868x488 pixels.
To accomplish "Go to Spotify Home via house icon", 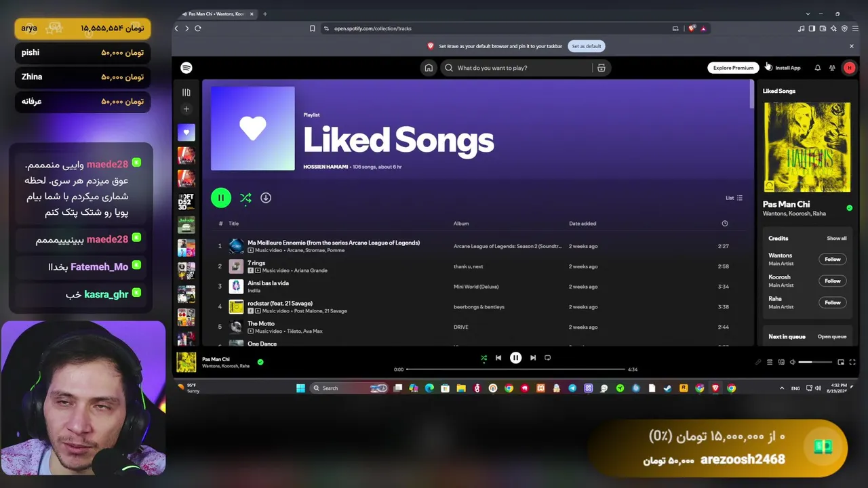I will tap(429, 68).
